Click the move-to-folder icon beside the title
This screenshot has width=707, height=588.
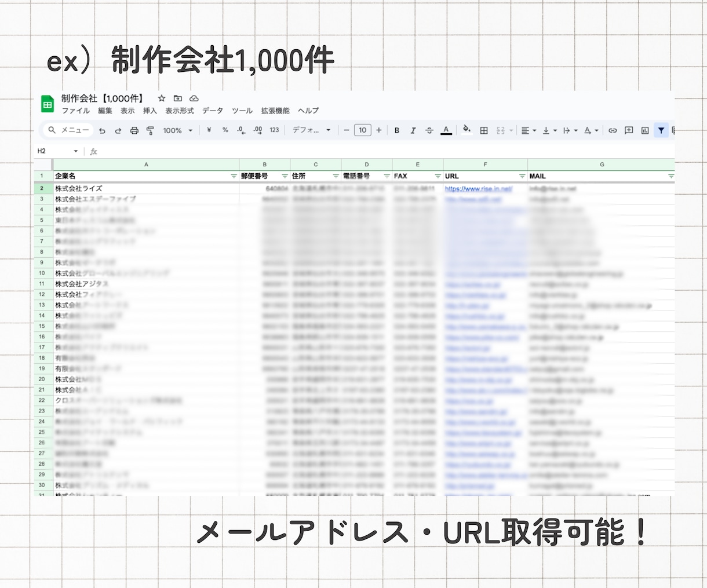point(178,98)
